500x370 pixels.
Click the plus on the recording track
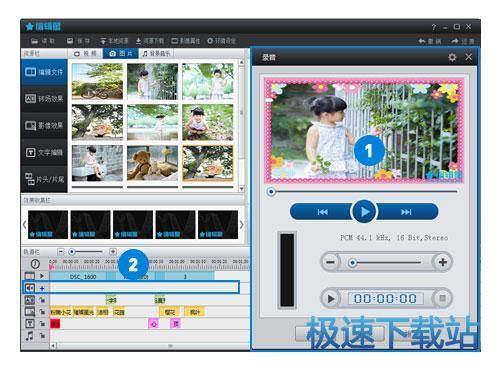point(42,288)
